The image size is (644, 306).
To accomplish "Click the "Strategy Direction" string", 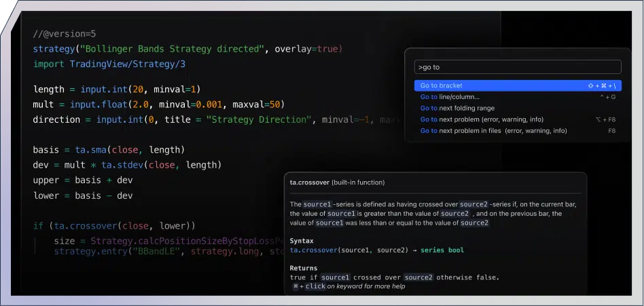I will click(259, 120).
